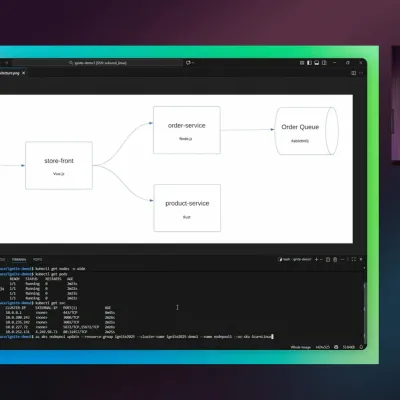Open the notifications bell in status bar

click(x=361, y=347)
